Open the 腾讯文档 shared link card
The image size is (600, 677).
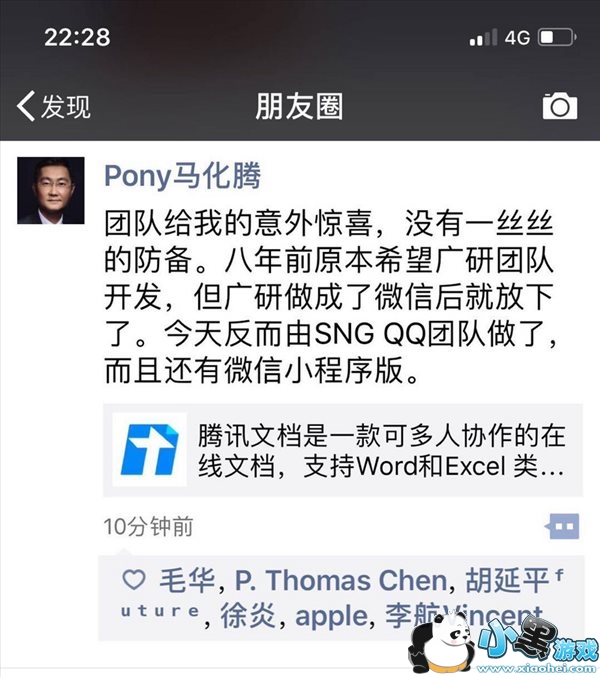343,450
